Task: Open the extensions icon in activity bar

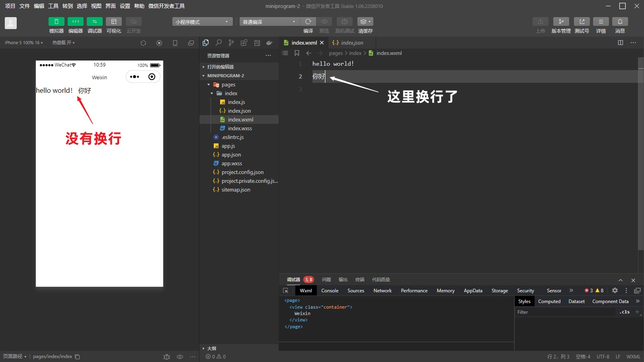Action: point(244,43)
